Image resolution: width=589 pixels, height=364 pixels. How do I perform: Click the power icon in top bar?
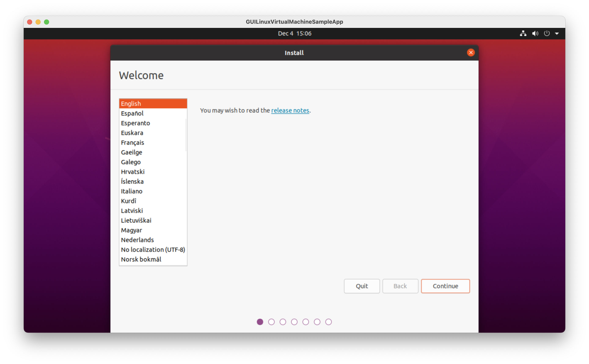tap(547, 33)
